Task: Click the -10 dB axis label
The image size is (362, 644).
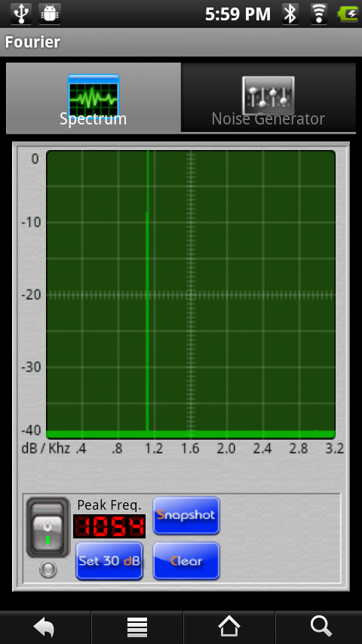Action: 31,222
